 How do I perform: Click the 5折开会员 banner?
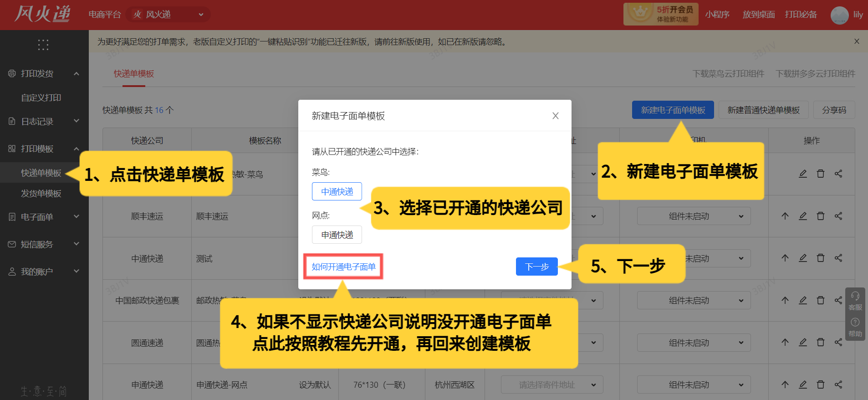[x=661, y=14]
